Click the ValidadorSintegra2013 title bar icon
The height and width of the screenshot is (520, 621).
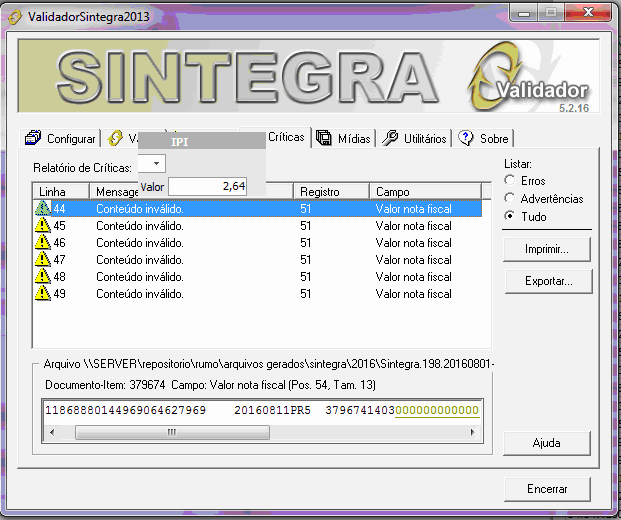(15, 17)
